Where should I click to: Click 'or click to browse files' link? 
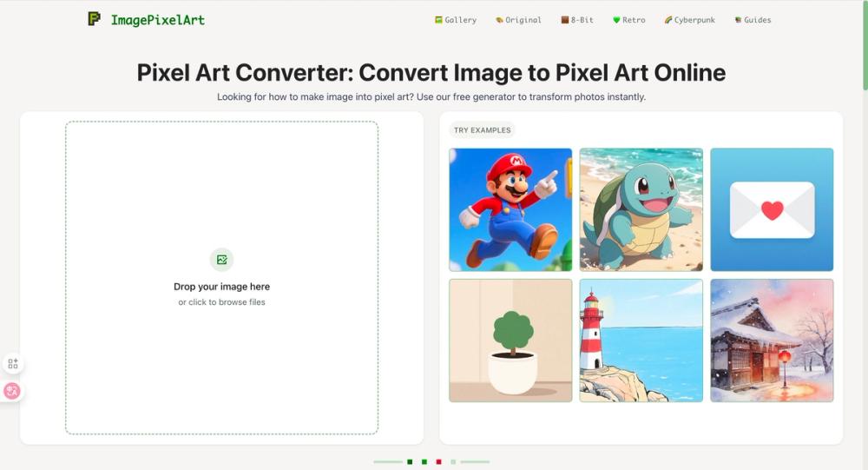tap(221, 302)
